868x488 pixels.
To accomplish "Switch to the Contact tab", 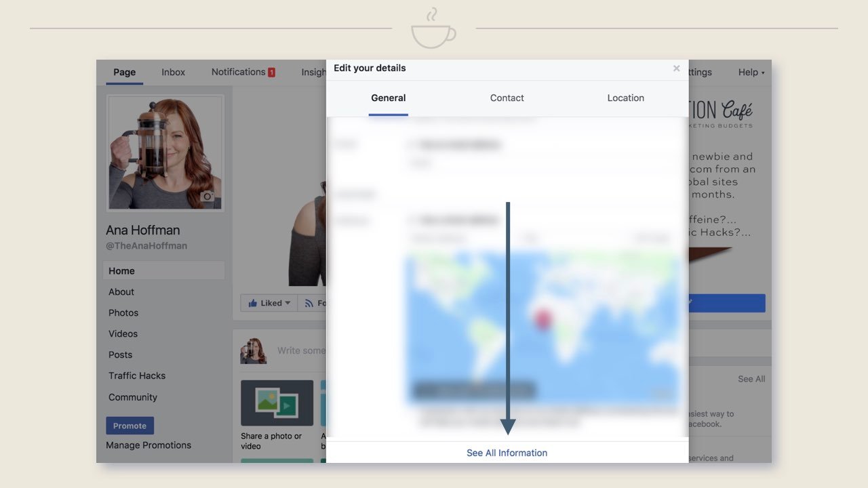I will 507,98.
